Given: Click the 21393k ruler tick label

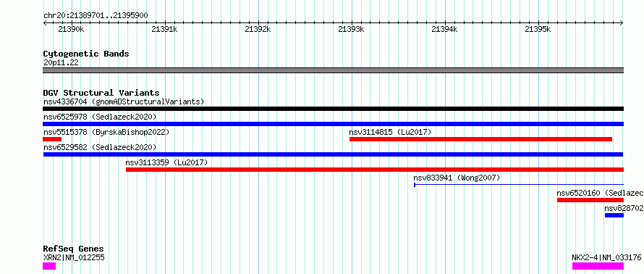Looking at the screenshot, I should pyautogui.click(x=351, y=29).
